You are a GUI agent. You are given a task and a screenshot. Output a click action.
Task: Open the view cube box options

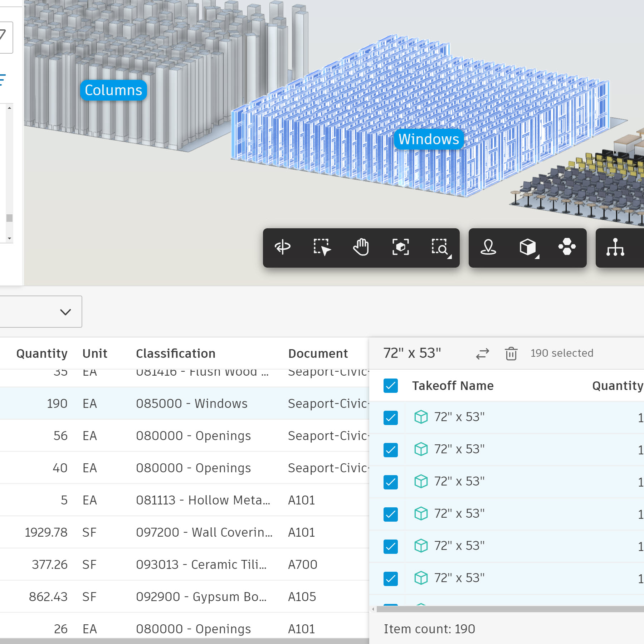(x=528, y=247)
